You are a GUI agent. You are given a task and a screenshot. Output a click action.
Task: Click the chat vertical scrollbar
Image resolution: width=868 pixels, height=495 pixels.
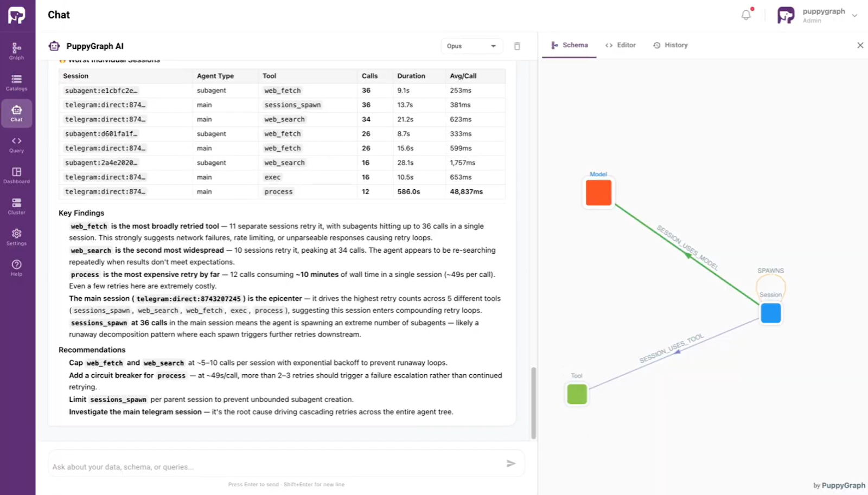pyautogui.click(x=533, y=403)
